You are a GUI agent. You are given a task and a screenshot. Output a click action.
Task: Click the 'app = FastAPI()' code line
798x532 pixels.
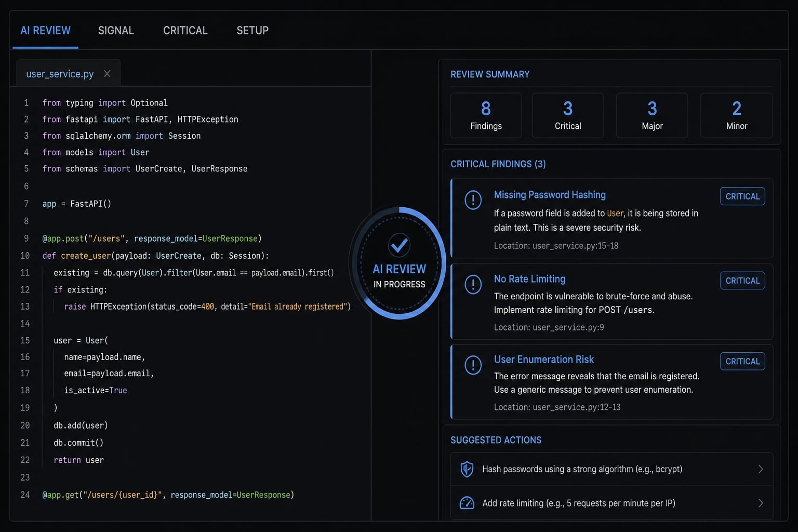[x=77, y=204]
